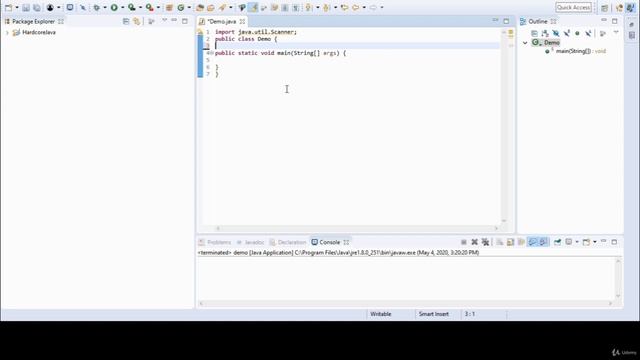
Task: Toggle Hide Local Types in Outline
Action: [588, 33]
